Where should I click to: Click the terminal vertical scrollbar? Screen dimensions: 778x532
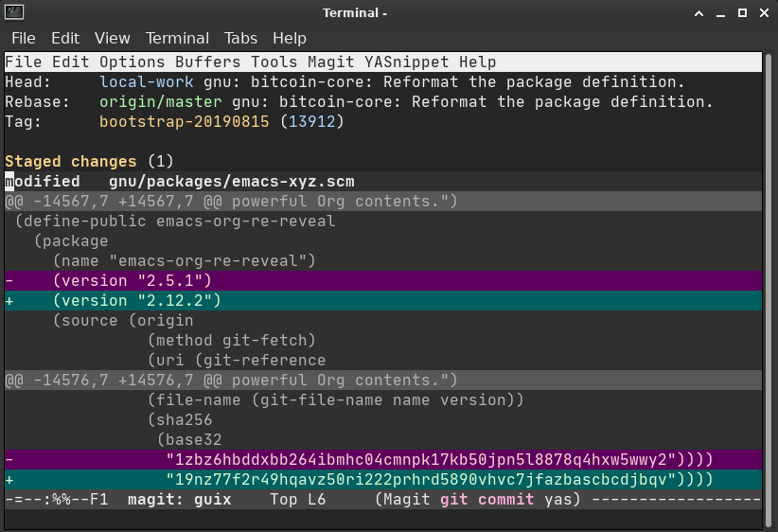click(769, 291)
